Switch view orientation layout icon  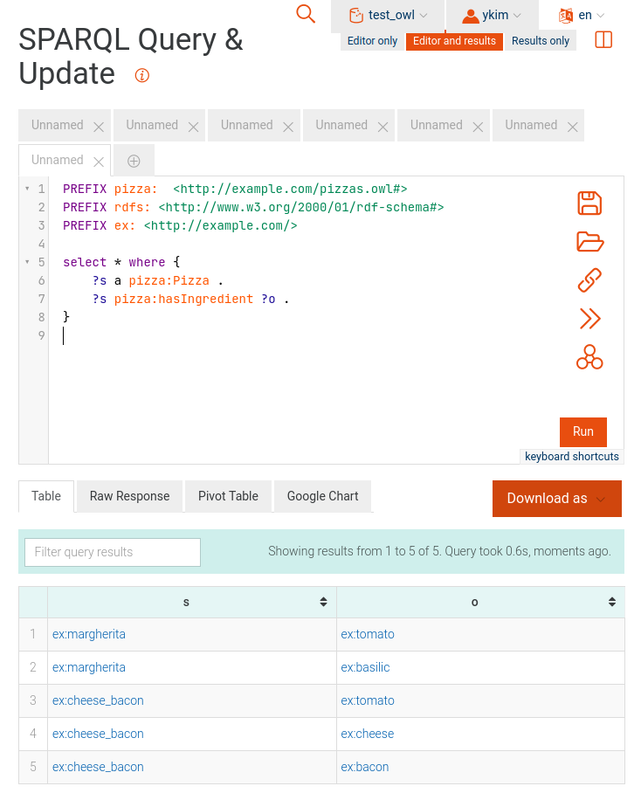coord(603,40)
